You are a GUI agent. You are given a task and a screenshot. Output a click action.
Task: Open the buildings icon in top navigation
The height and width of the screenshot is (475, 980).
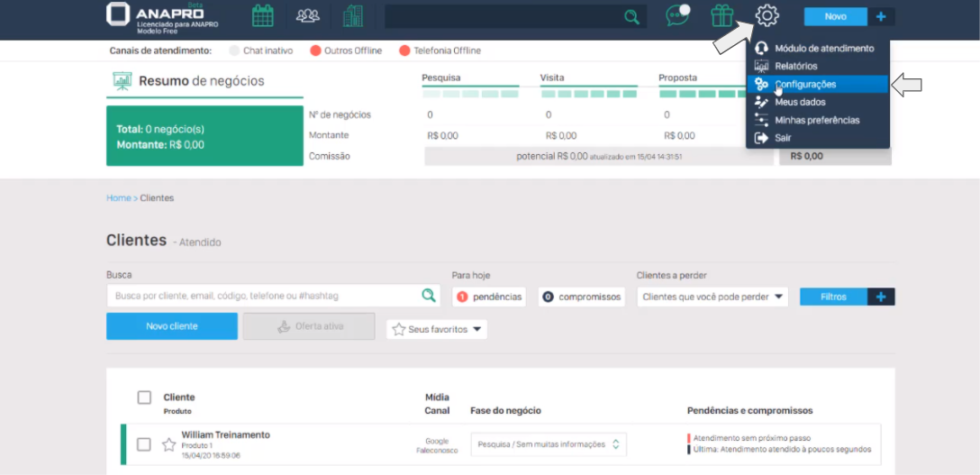pyautogui.click(x=353, y=16)
